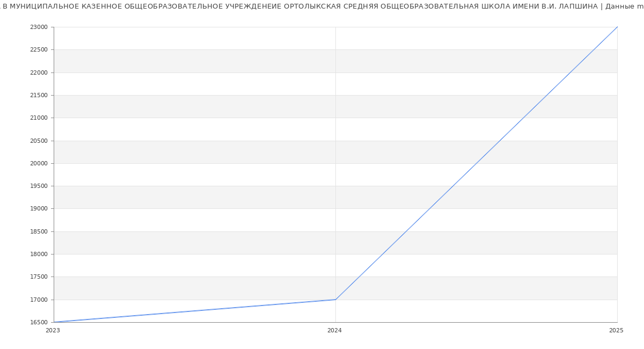The width and height of the screenshot is (644, 349).
Task: Click the y-axis label 20500
Action: (x=39, y=141)
